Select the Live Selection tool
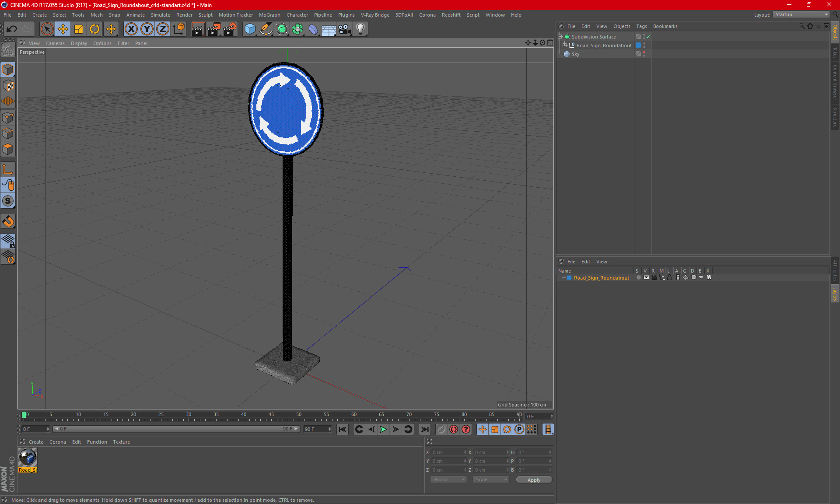Image resolution: width=840 pixels, height=504 pixels. point(47,29)
